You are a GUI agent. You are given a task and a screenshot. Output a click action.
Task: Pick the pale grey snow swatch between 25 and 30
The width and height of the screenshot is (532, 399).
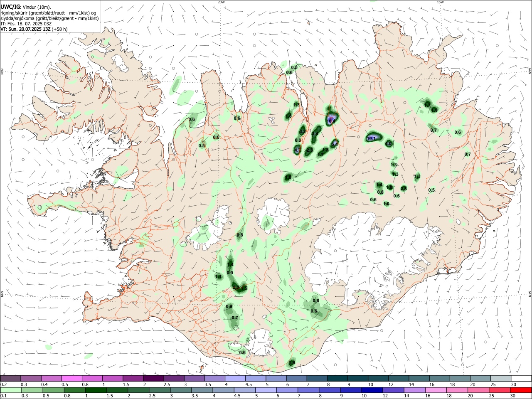pos(500,379)
